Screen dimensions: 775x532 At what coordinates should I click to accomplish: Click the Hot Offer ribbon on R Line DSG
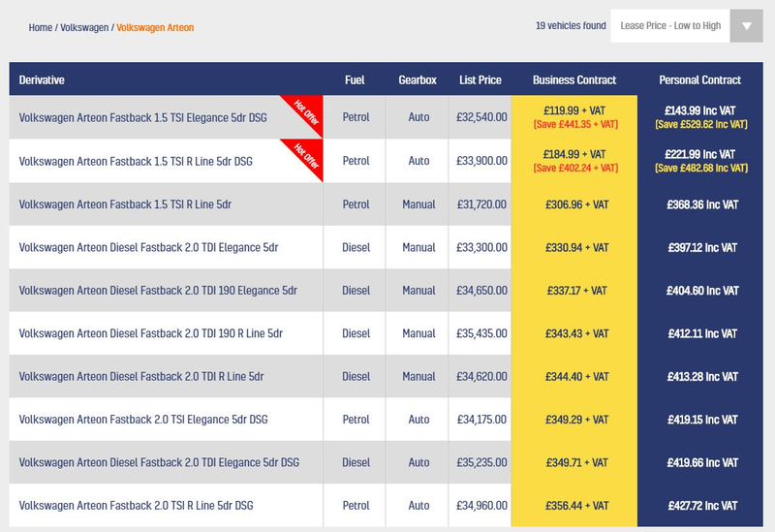307,155
